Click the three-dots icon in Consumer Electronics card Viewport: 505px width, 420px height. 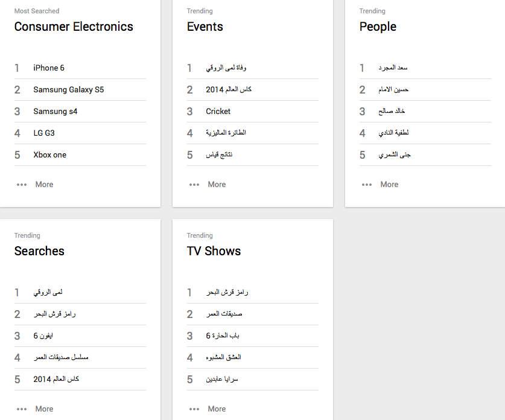pyautogui.click(x=22, y=185)
